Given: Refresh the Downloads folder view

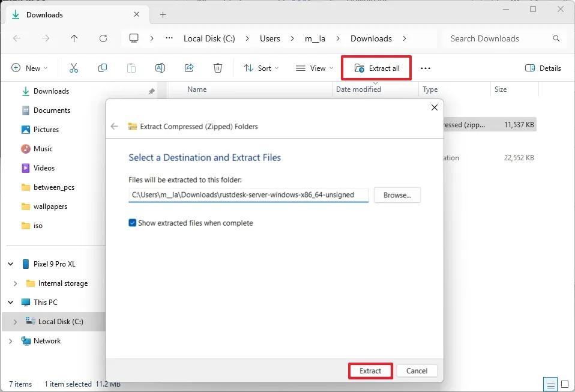Looking at the screenshot, I should (x=103, y=38).
